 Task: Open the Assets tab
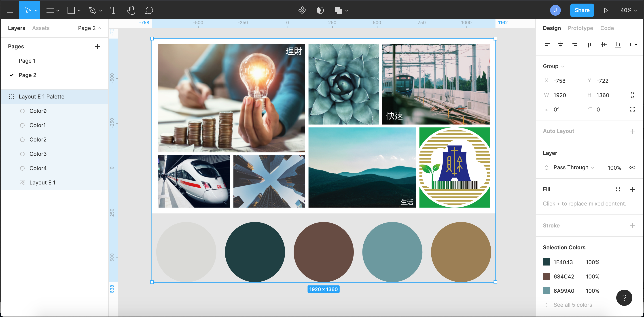41,28
